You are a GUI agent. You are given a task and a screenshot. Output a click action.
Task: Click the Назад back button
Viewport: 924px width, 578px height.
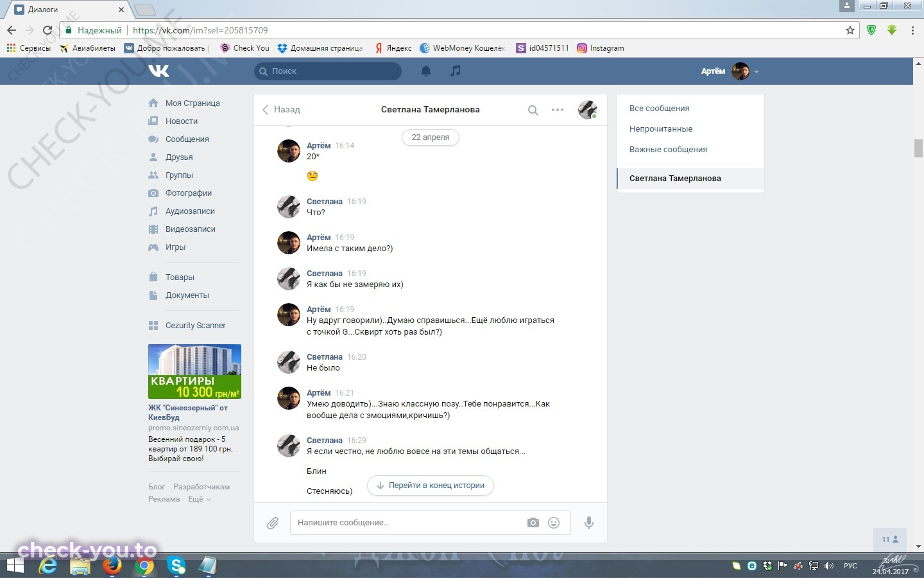281,110
